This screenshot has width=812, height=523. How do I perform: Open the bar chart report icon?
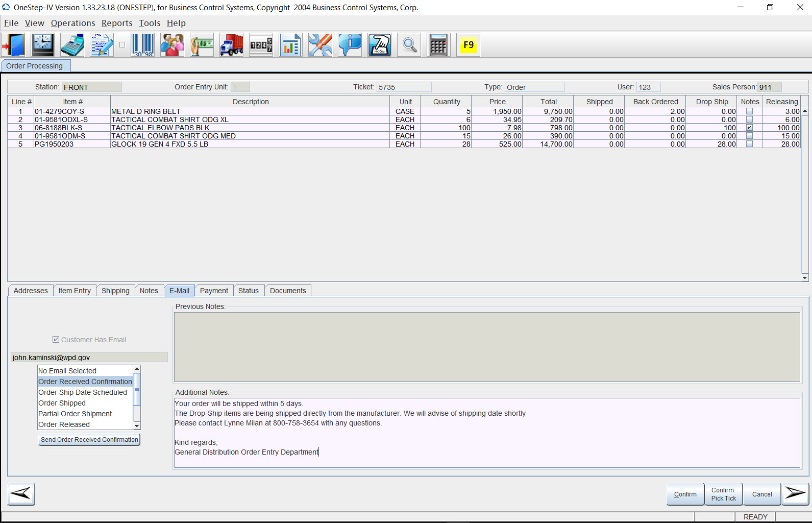tap(290, 45)
